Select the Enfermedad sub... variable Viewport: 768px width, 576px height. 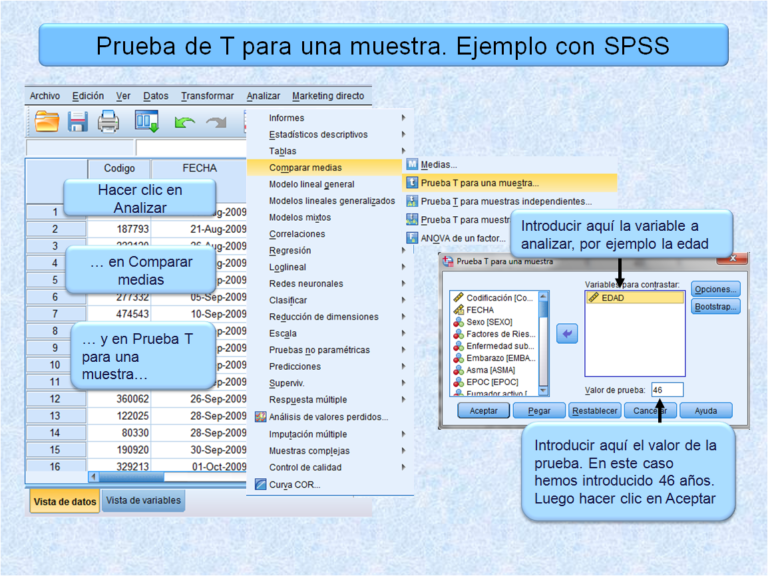[x=494, y=346]
